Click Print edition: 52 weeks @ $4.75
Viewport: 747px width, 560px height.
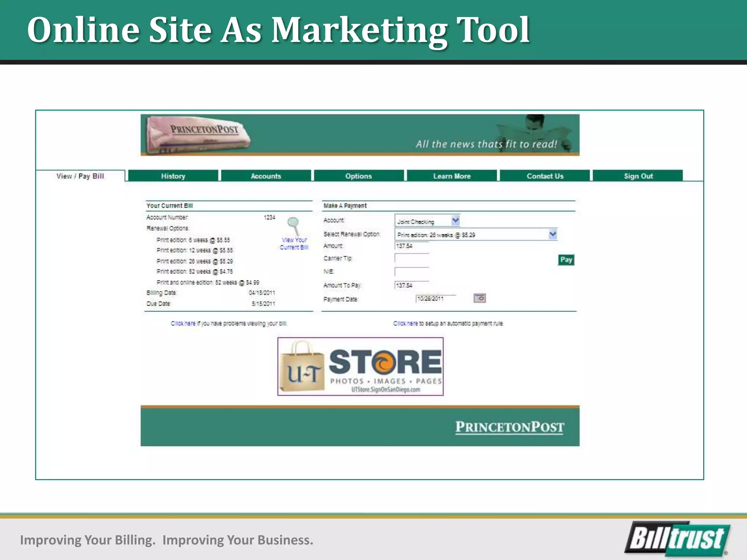pos(195,272)
